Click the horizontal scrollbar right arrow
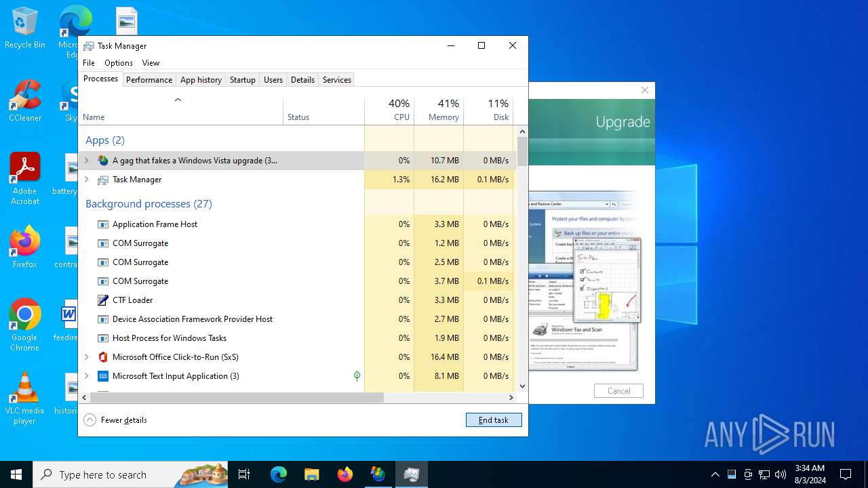The image size is (868, 488). [x=511, y=398]
